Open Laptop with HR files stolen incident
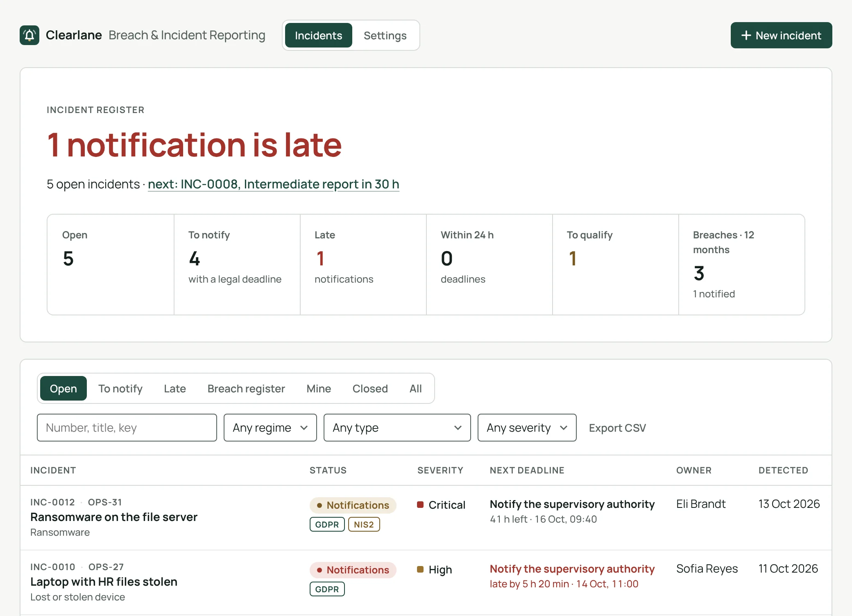 point(104,582)
